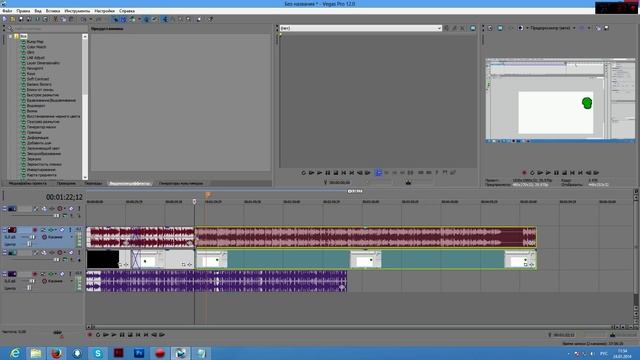
Task: Open the preview quality dropdown
Action: [574, 28]
